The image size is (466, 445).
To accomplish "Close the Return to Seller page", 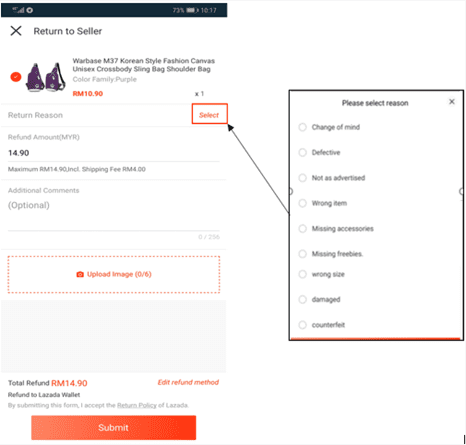I will coord(16,31).
